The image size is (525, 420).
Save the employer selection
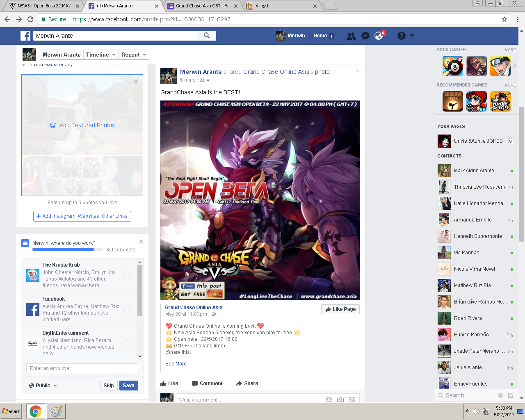(128, 386)
